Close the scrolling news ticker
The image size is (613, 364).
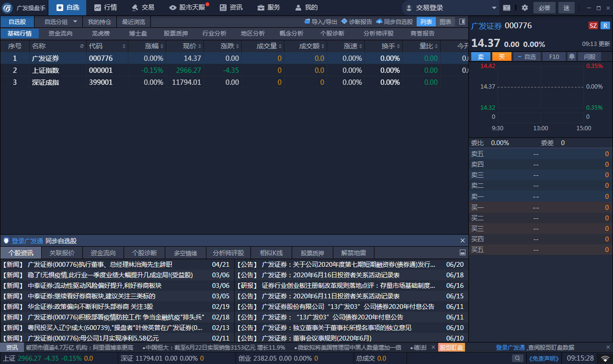click(433, 347)
